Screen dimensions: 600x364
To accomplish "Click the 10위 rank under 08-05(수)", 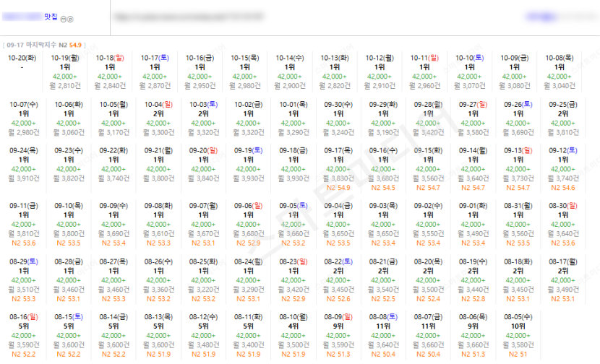I will coord(518,326).
